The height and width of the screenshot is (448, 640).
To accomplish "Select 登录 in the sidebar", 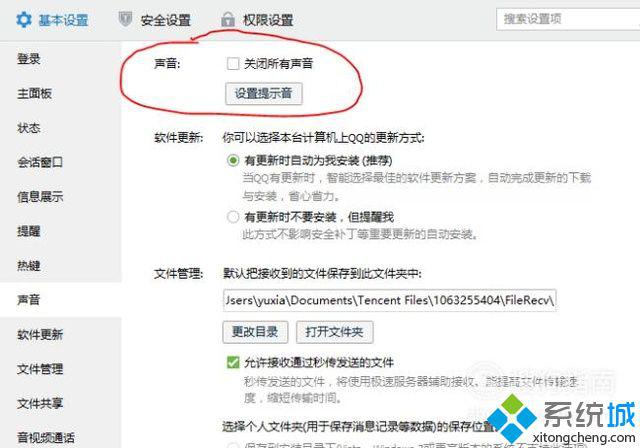I will pos(29,59).
